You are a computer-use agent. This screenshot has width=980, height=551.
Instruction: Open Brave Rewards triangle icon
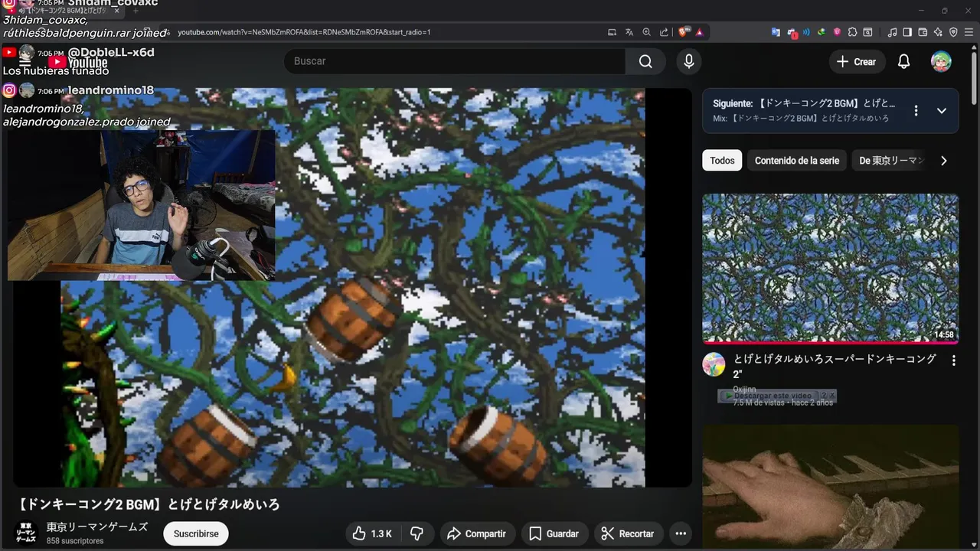click(x=700, y=32)
